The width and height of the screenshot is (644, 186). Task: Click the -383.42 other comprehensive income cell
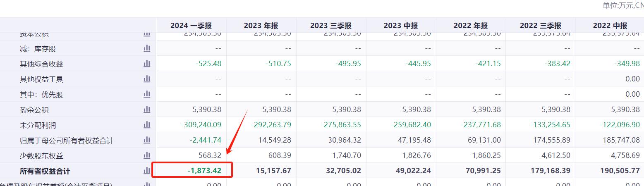coord(558,64)
